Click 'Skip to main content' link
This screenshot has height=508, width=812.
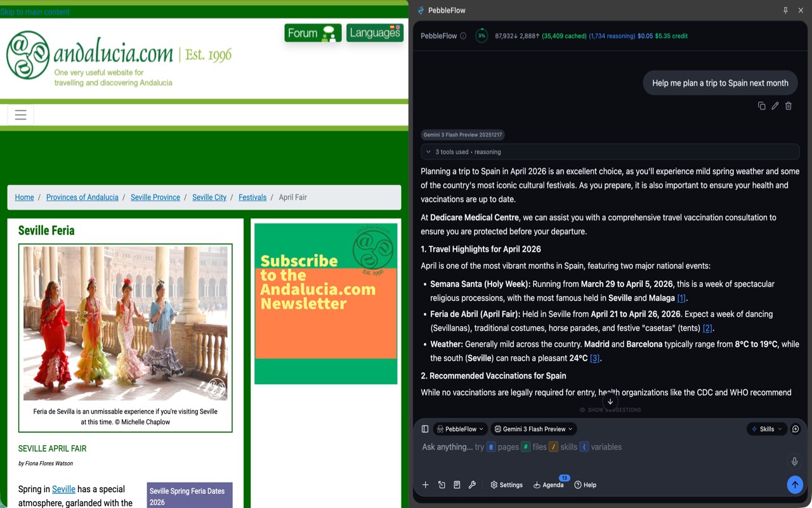pos(35,12)
